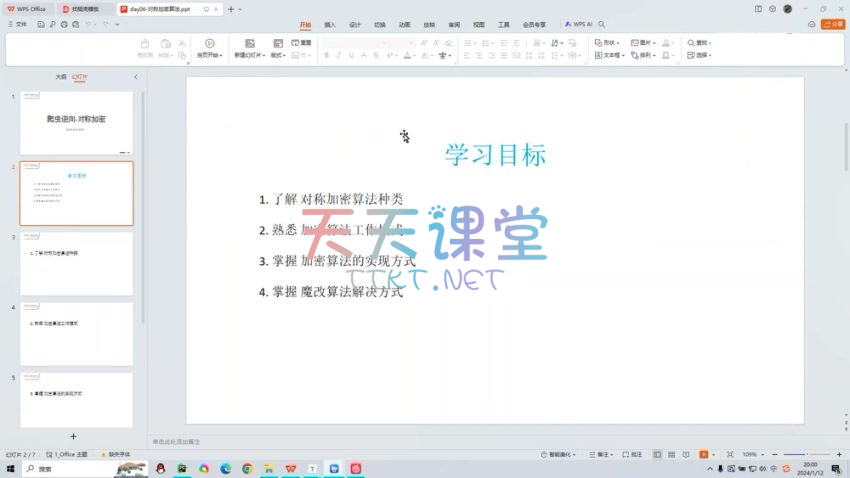This screenshot has height=478, width=850.
Task: Click the add slide plus icon
Action: (73, 437)
